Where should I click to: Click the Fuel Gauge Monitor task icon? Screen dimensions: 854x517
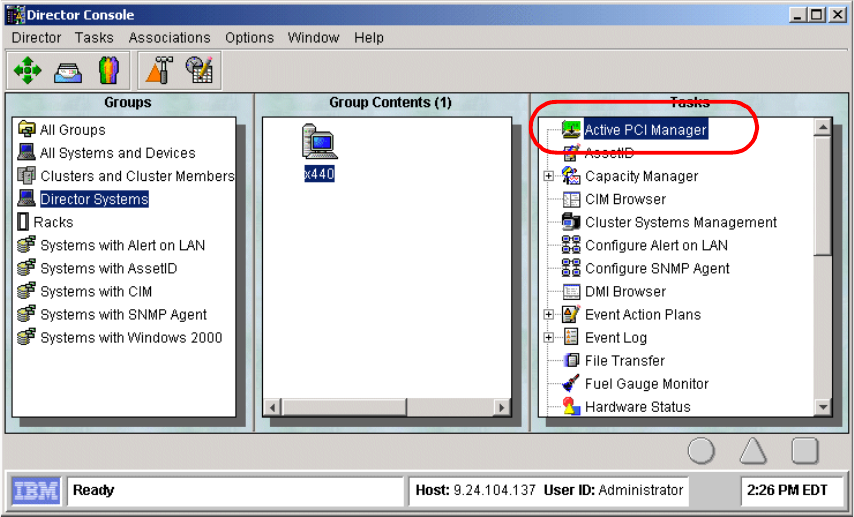(x=571, y=384)
